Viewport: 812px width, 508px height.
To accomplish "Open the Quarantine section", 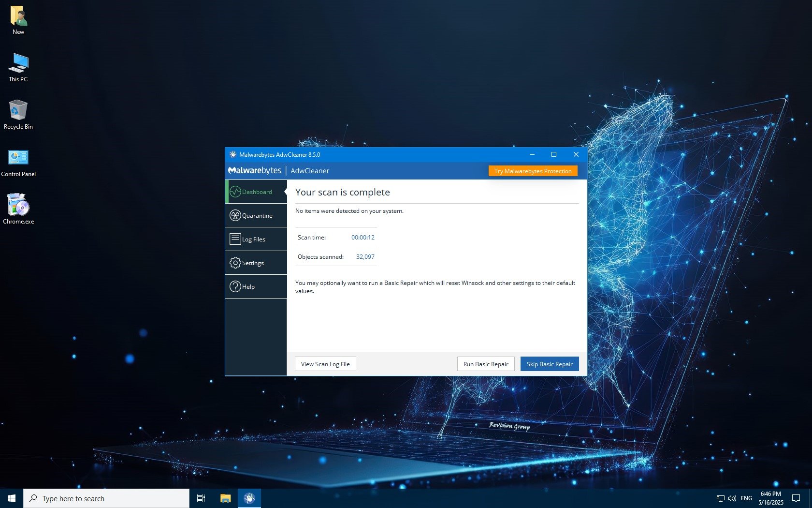I will coord(256,215).
